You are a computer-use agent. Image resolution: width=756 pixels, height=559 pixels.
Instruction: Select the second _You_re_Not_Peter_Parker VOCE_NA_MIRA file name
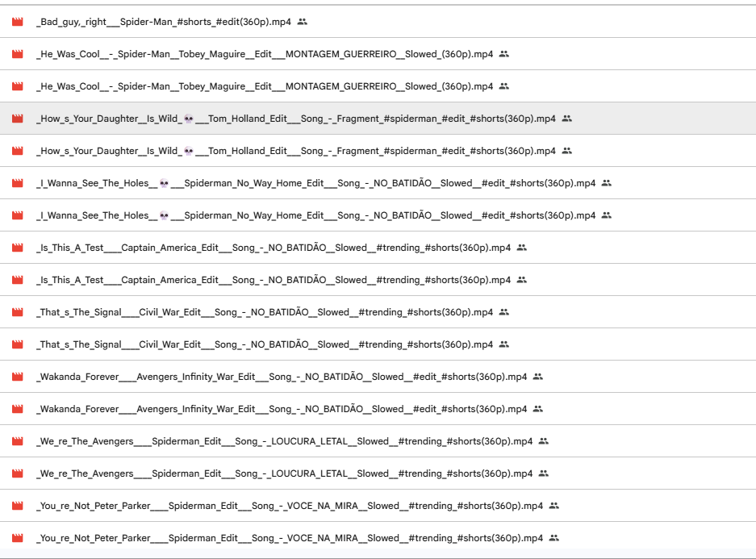(290, 538)
